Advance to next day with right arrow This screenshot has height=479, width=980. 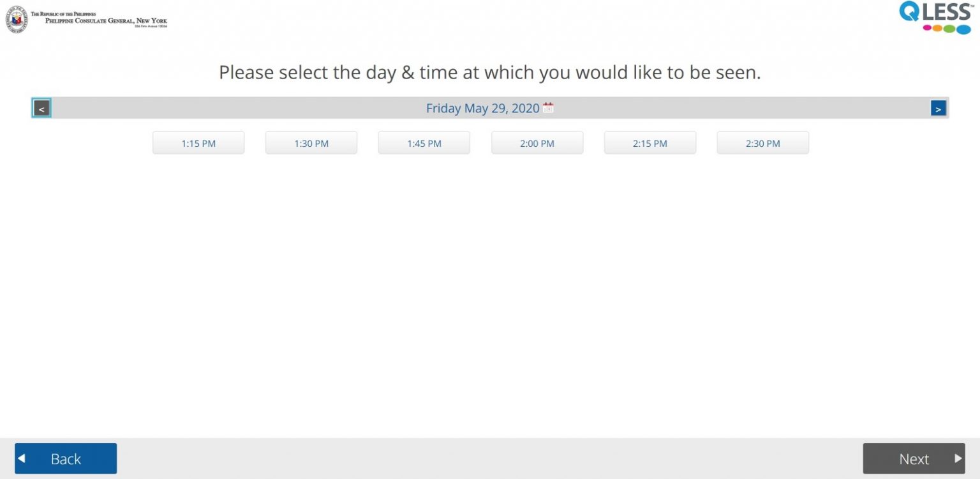[938, 109]
